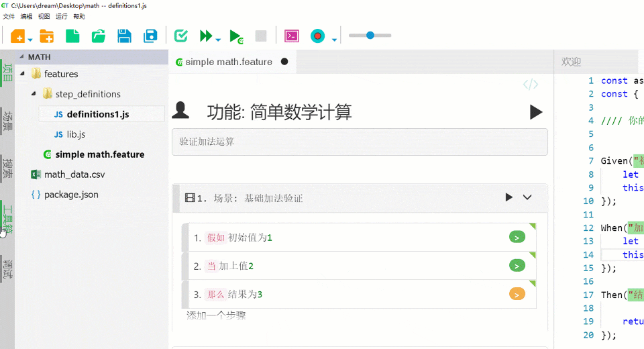Open the terminal console icon
Screen dimensions: 644x349
291,36
